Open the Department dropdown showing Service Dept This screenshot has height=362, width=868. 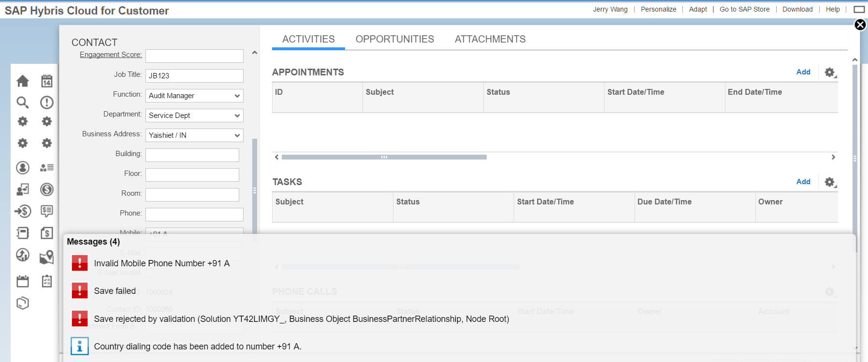(194, 116)
